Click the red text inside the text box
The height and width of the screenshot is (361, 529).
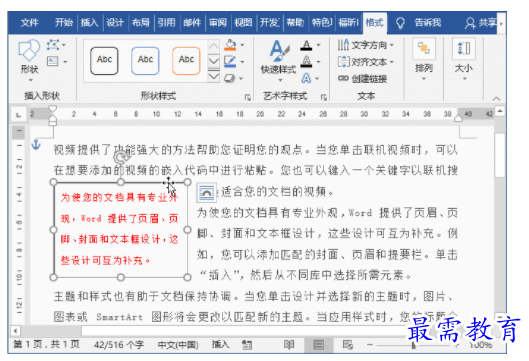[119, 229]
